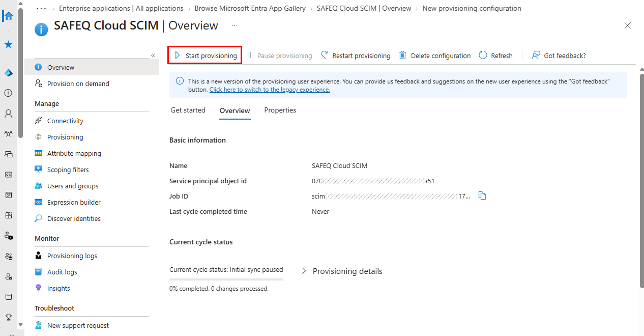Click the Service principal object id value
Screen dimensions: 644x336
pyautogui.click(x=373, y=181)
